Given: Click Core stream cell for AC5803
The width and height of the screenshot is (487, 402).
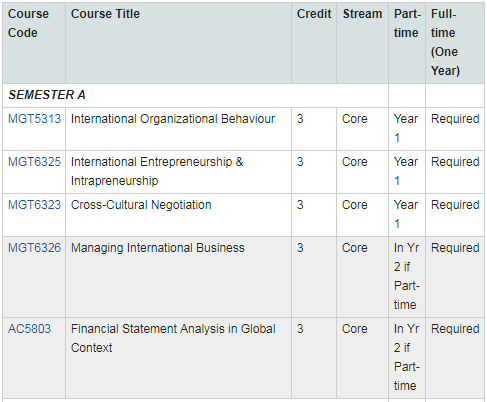Looking at the screenshot, I should click(362, 358).
